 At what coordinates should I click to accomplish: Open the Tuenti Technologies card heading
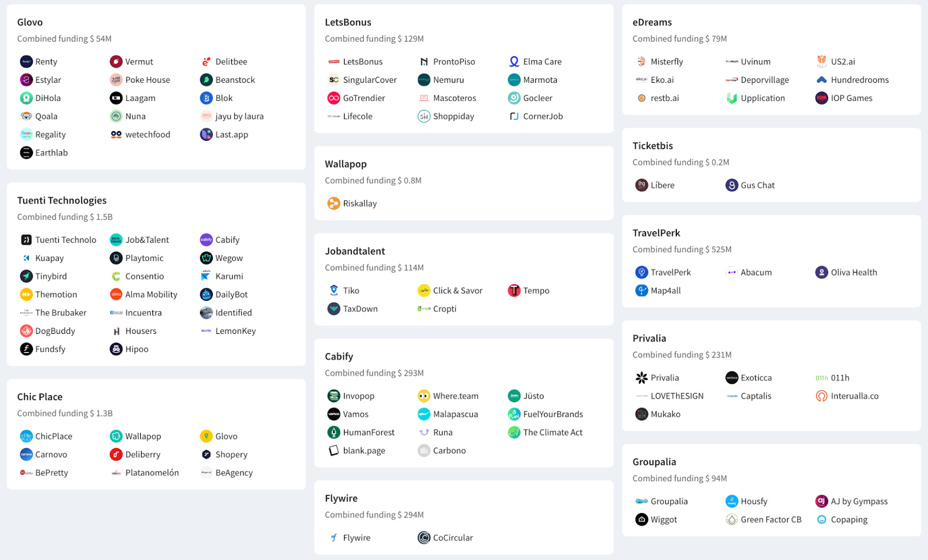pos(62,201)
